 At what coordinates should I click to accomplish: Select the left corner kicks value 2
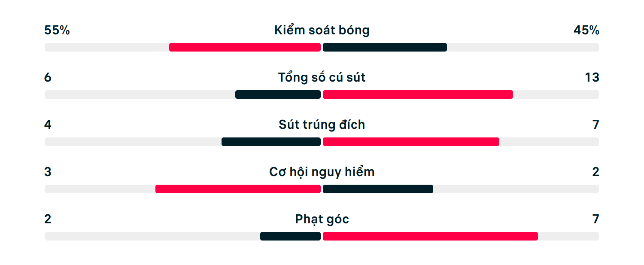click(48, 219)
